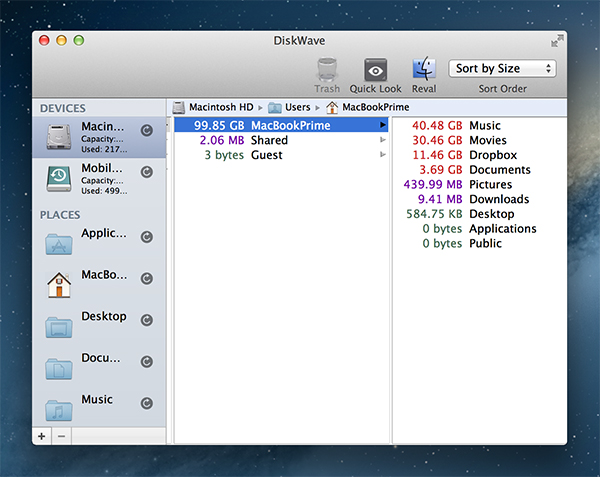Click the Trash toolbar icon

click(x=327, y=70)
